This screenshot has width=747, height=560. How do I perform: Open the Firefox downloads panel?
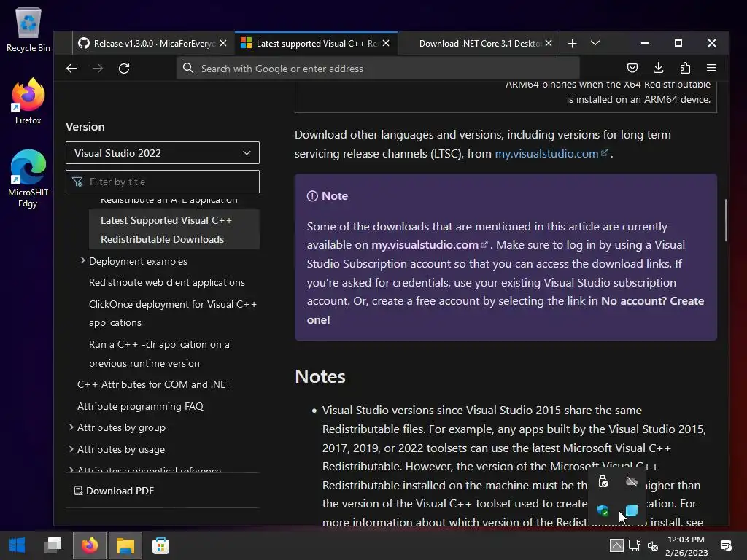(659, 68)
